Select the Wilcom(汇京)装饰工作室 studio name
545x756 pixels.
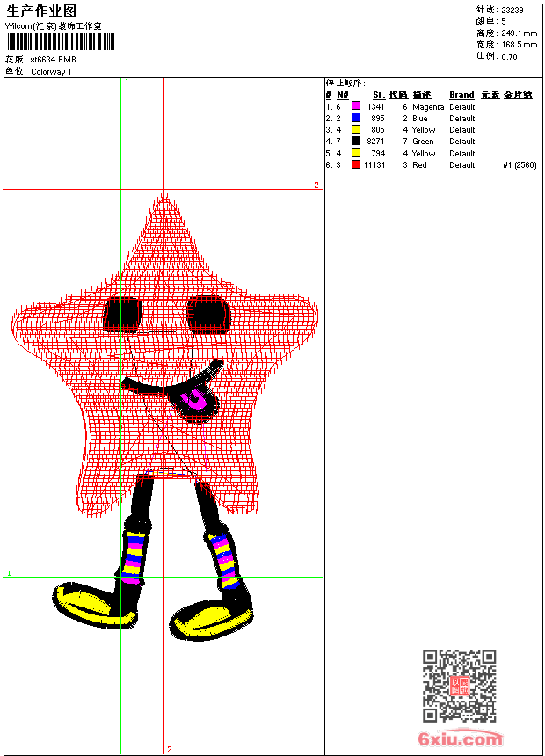[x=54, y=26]
